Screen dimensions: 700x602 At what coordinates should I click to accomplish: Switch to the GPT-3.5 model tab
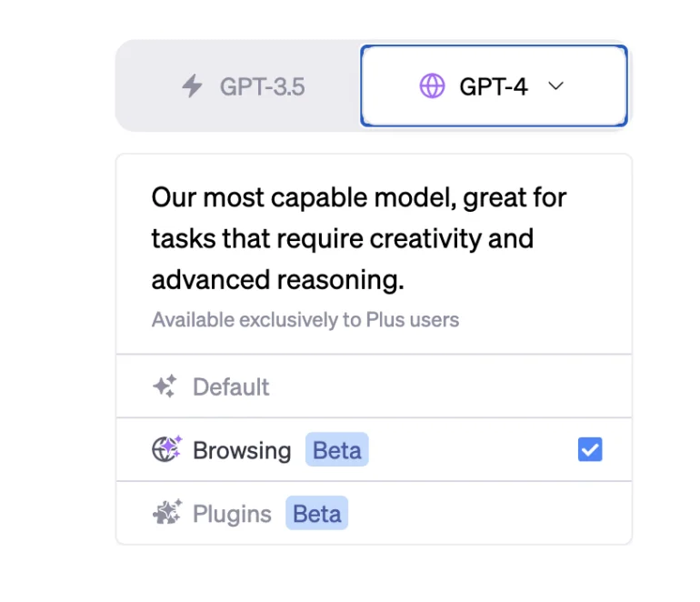(262, 86)
